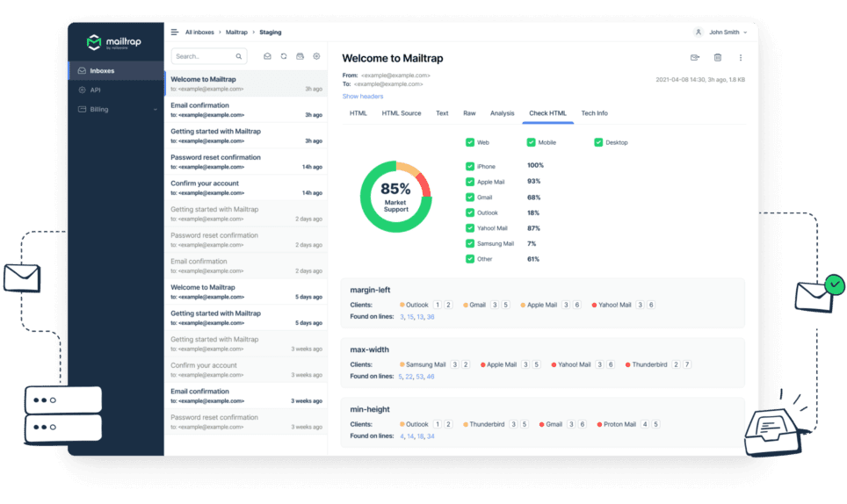Viewport: 847px width, 504px height.
Task: Open the three-dot more options menu
Action: tap(741, 57)
